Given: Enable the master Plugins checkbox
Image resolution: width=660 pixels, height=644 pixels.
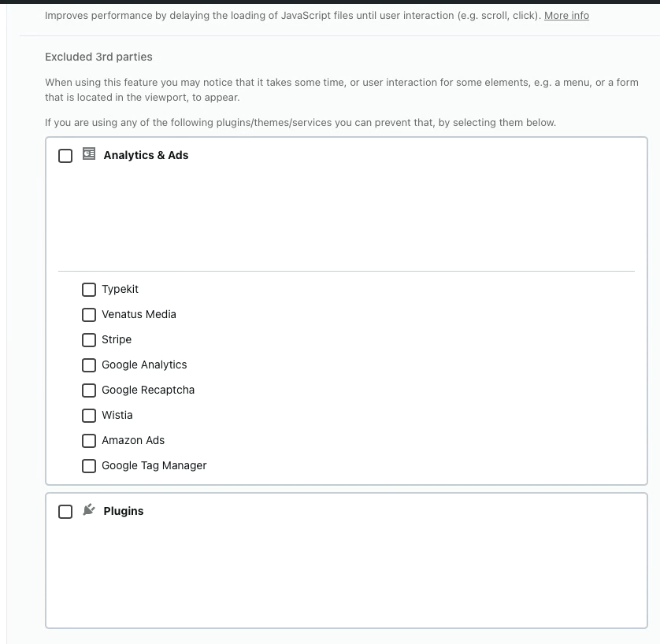Looking at the screenshot, I should click(x=66, y=511).
